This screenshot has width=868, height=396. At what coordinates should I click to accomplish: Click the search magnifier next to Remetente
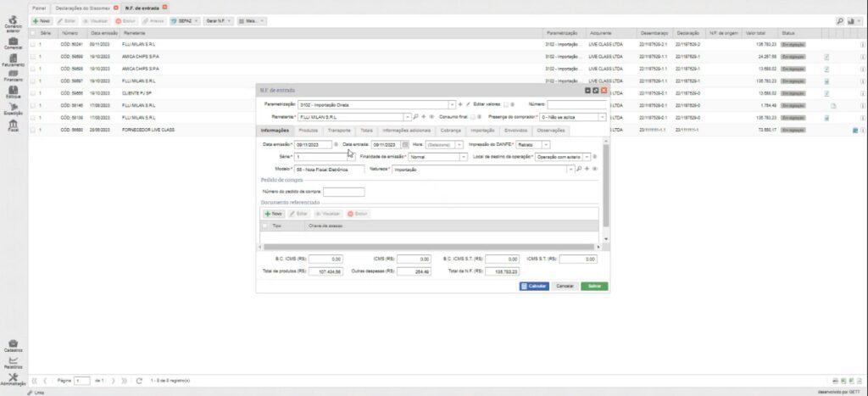pyautogui.click(x=415, y=117)
